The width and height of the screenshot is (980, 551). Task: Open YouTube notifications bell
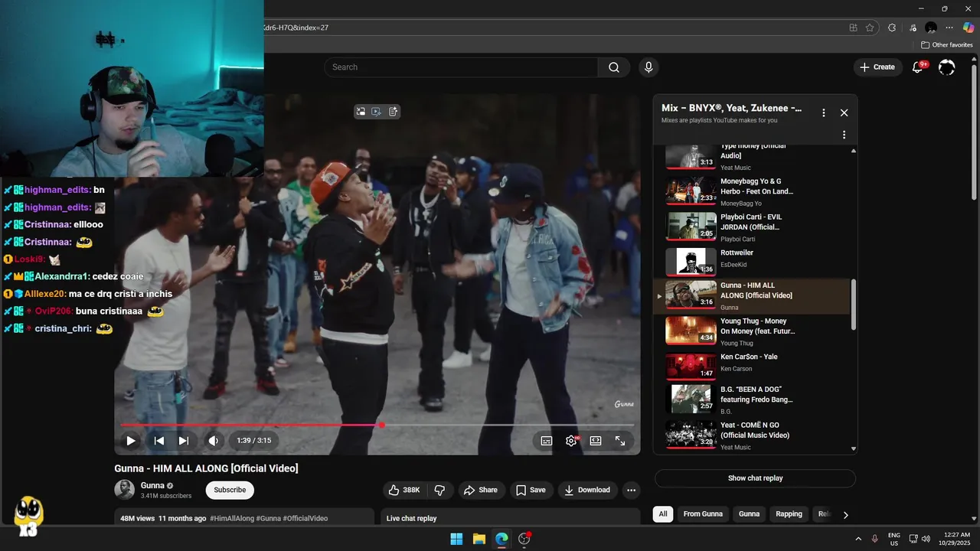917,67
